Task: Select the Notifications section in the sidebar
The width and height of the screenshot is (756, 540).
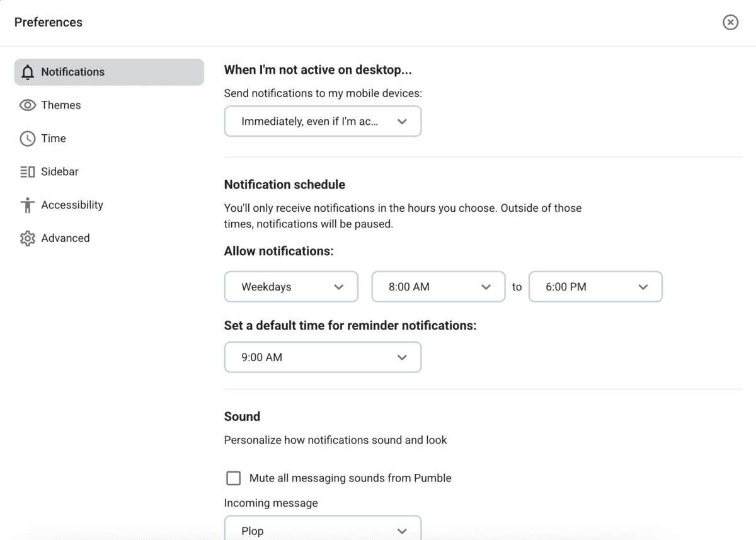Action: click(x=72, y=72)
